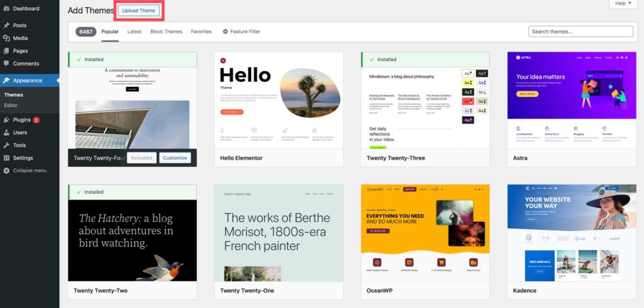Click the Upload Theme button

[x=138, y=11]
